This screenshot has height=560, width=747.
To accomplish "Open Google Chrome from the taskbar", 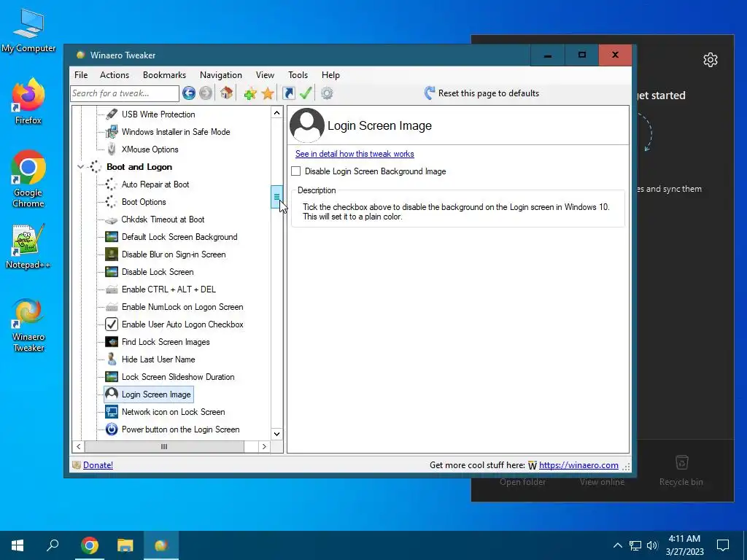I will 90,545.
